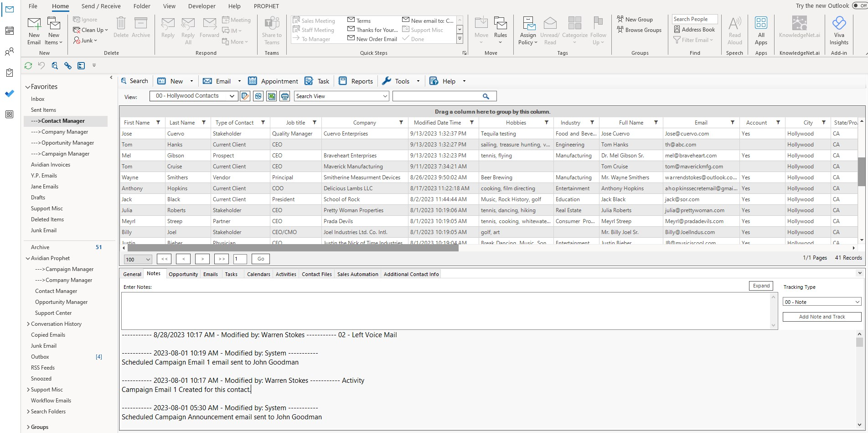
Task: Open the PROPHET ribbon tab
Action: click(266, 6)
